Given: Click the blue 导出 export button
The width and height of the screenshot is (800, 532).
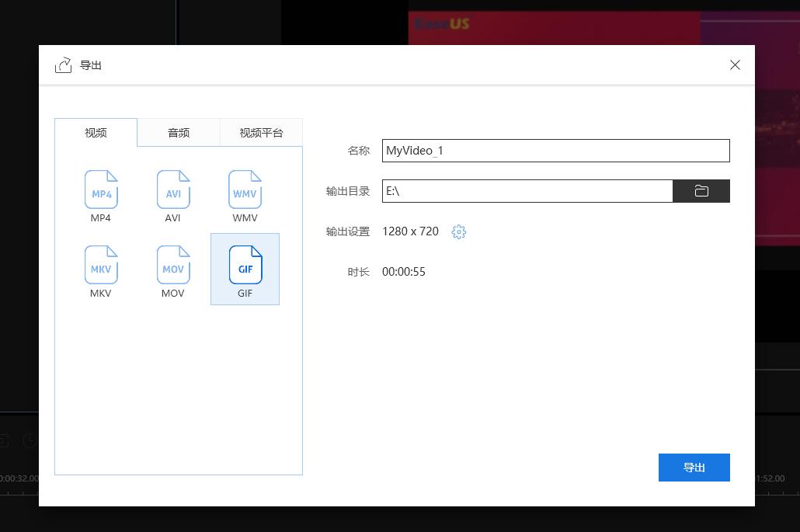Looking at the screenshot, I should pyautogui.click(x=694, y=467).
